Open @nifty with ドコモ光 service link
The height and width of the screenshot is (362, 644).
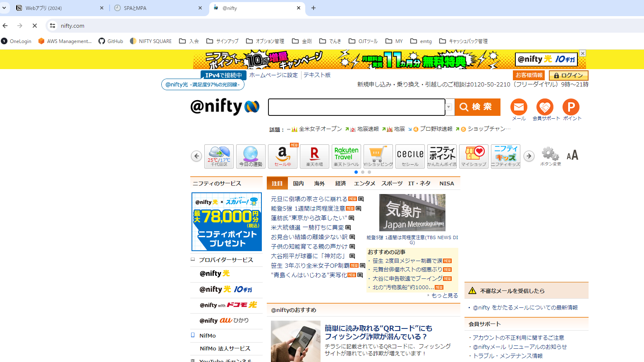(228, 305)
